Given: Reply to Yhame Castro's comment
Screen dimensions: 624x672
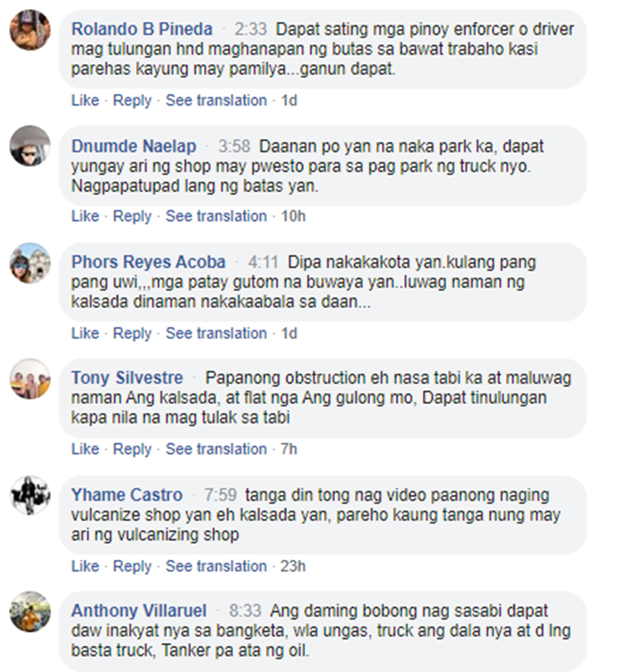Looking at the screenshot, I should [x=132, y=566].
